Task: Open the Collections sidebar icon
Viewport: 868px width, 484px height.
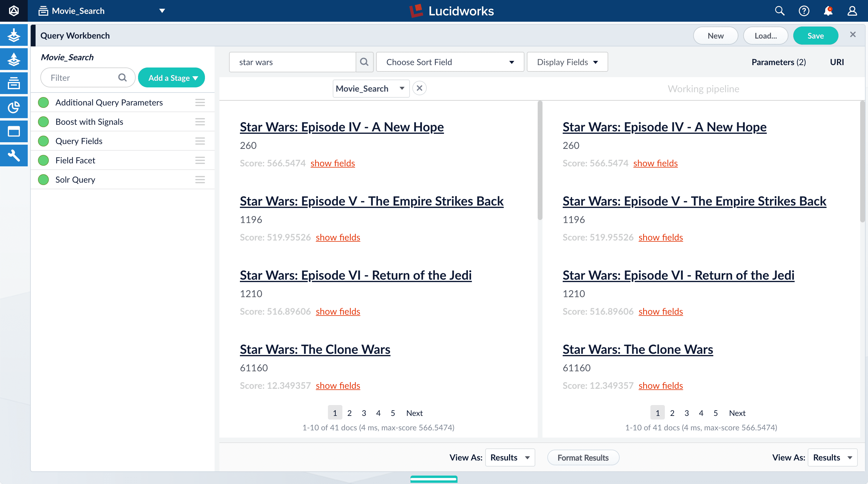Action: [x=14, y=83]
